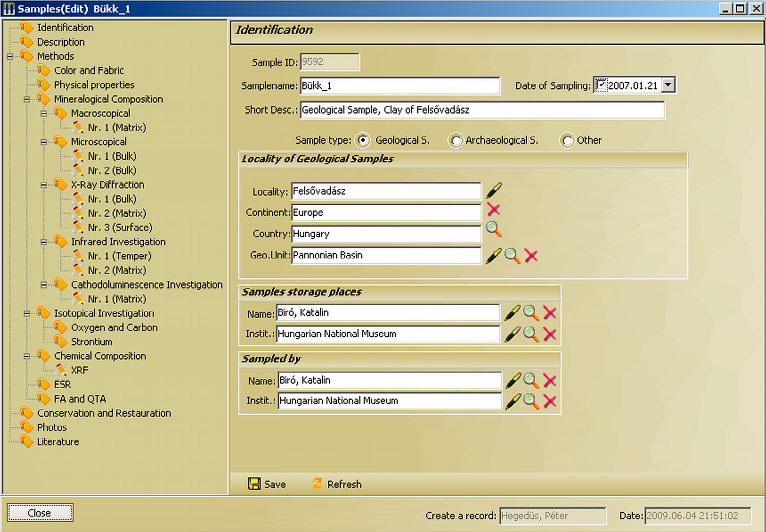Click the Country field with Hungary
The height and width of the screenshot is (532, 766).
pos(386,234)
